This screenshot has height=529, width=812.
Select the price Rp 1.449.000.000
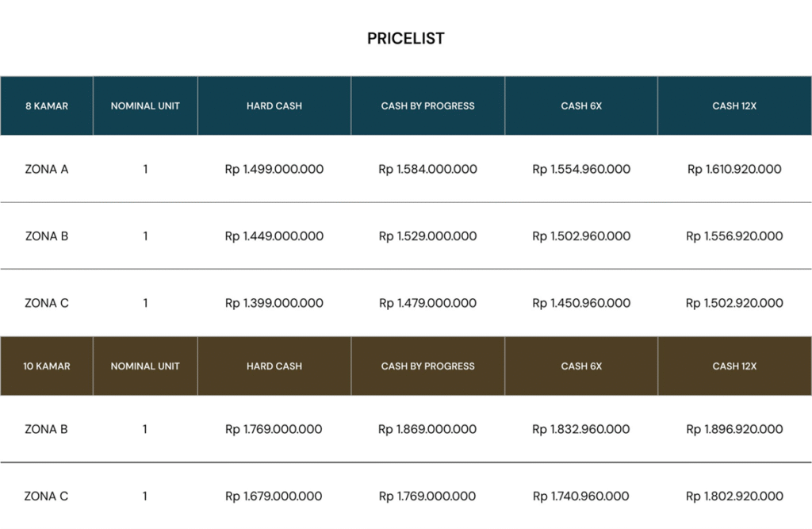274,236
